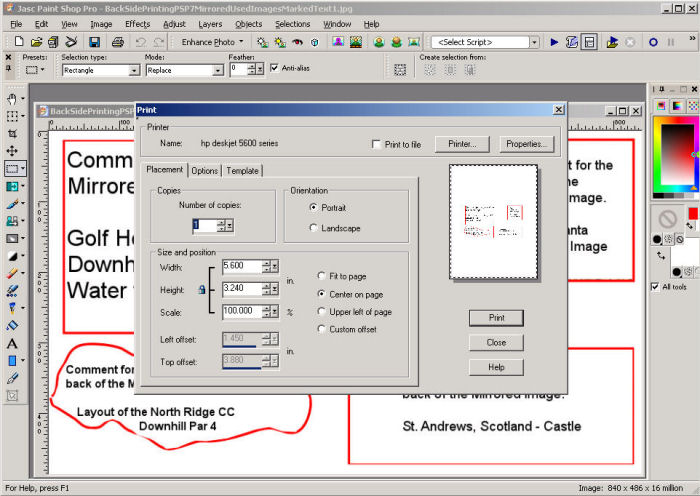This screenshot has width=700, height=496.
Task: Expand the Select Script dropdown
Action: point(535,43)
